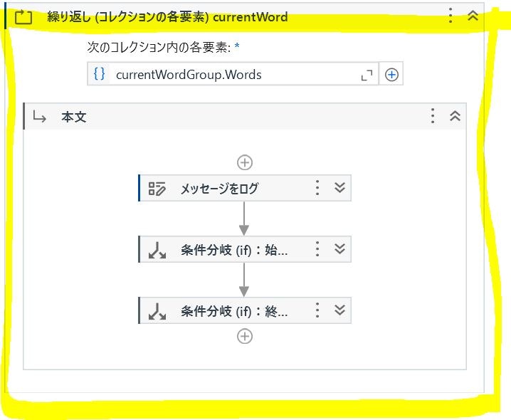Add activity below 条件分岐 (if)：終...
Viewport: 511px width, 420px height.
245,336
